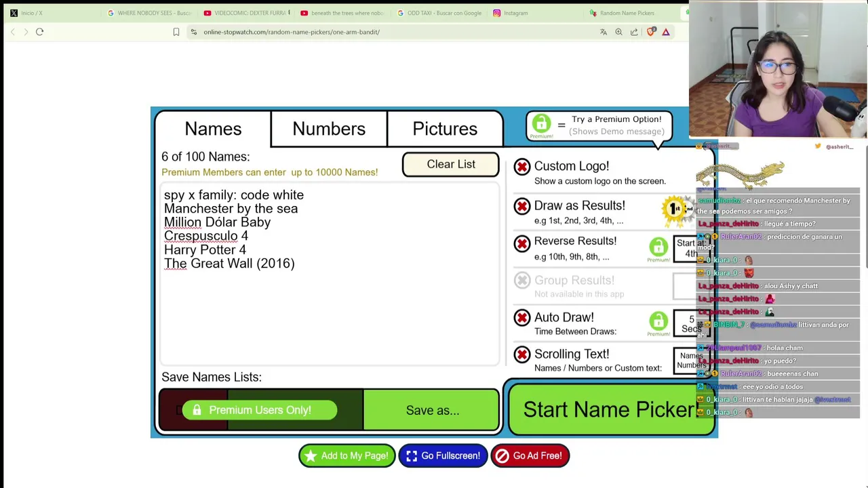Open the Brave Shields lion icon

(x=651, y=32)
